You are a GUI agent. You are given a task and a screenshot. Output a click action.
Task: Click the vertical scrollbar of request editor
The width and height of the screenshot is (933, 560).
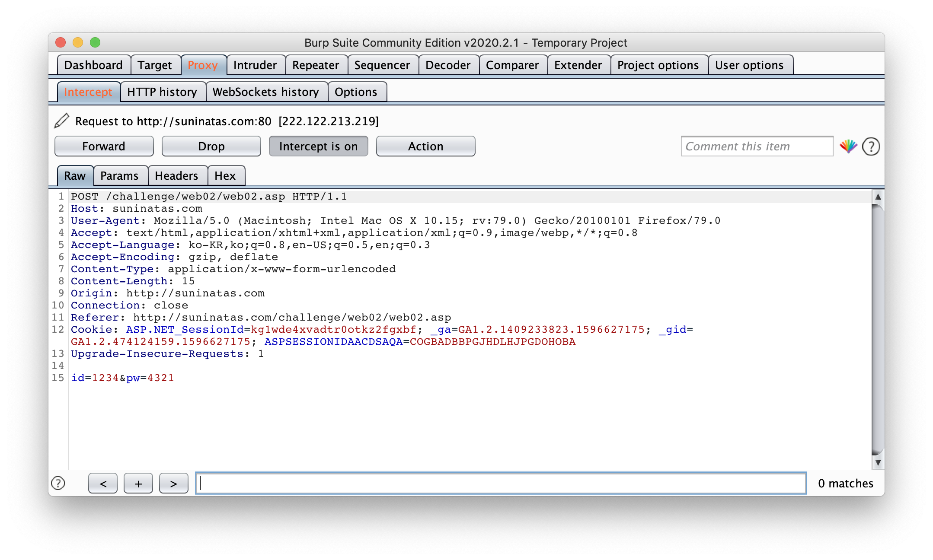coord(878,328)
